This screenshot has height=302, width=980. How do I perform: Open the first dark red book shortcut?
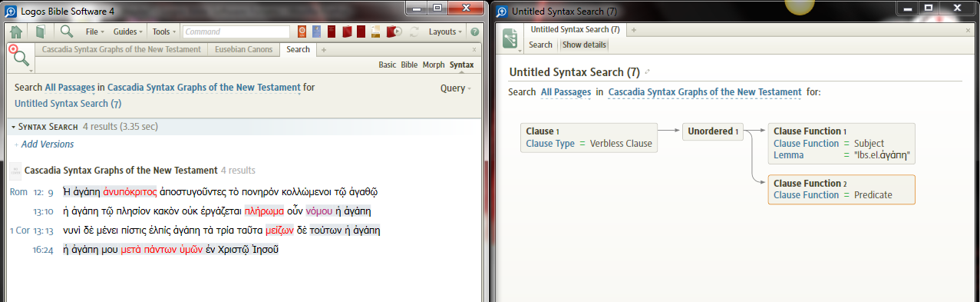click(332, 32)
